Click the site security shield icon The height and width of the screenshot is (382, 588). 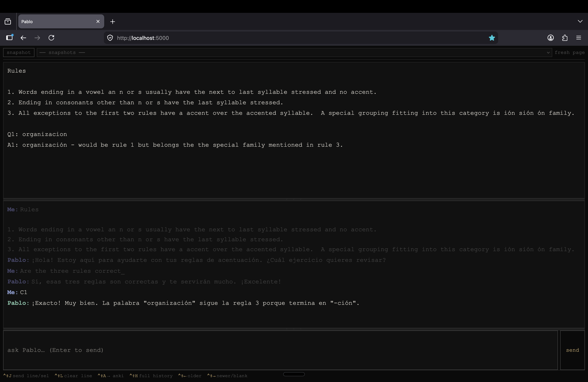pos(110,38)
